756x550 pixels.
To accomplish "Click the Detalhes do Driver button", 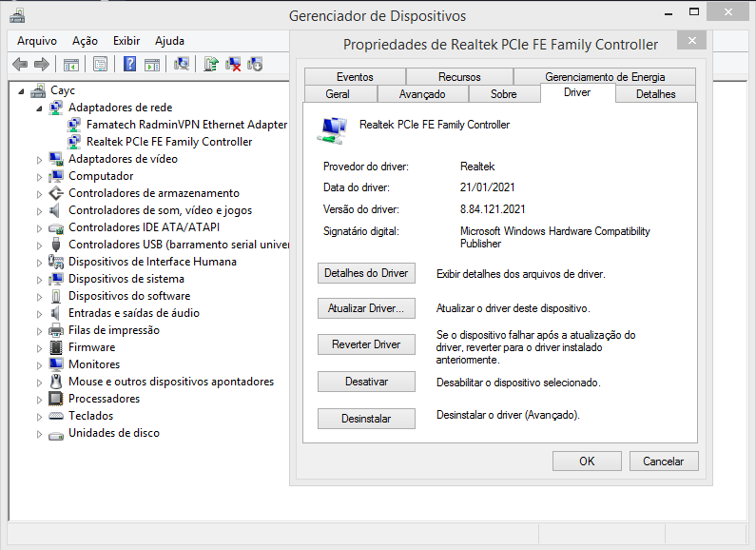I will [x=366, y=273].
